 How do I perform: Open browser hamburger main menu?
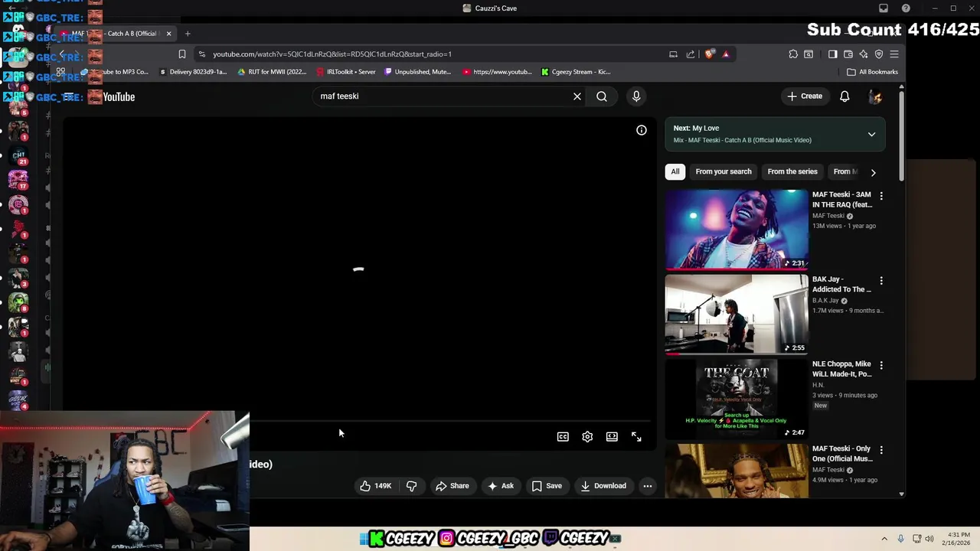point(894,54)
